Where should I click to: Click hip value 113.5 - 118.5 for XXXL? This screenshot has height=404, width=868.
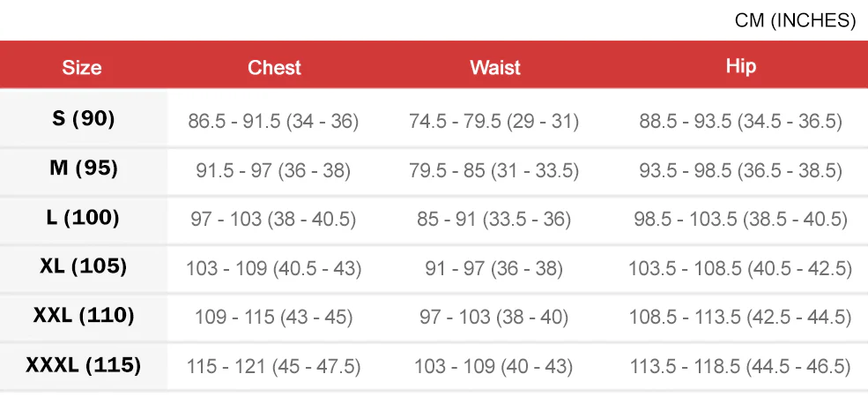pos(740,366)
